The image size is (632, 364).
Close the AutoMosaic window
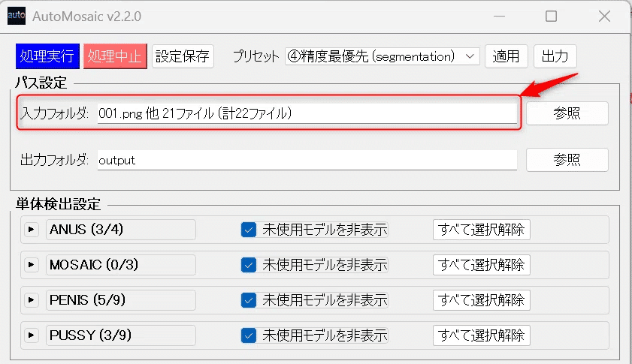(605, 16)
